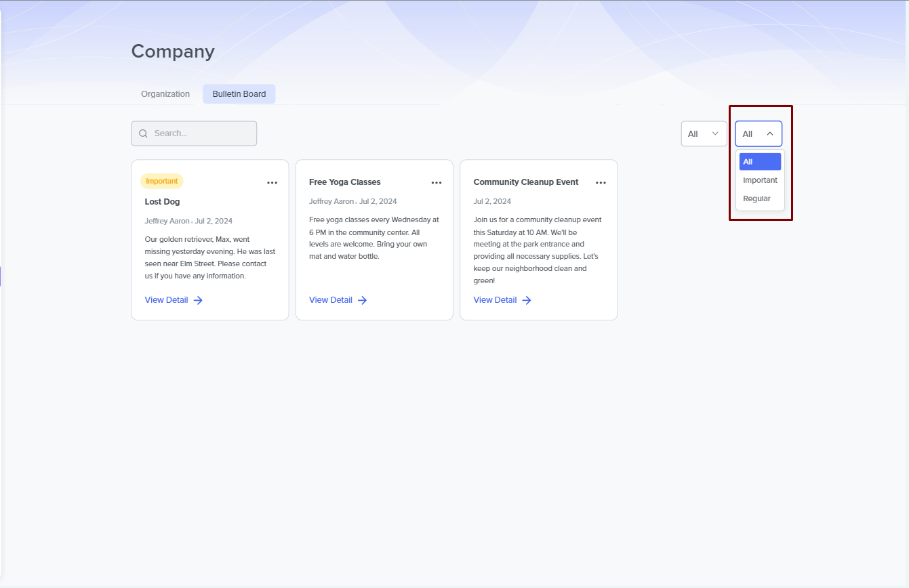Click the Important badge on Lost Dog
909x588 pixels.
pyautogui.click(x=162, y=181)
